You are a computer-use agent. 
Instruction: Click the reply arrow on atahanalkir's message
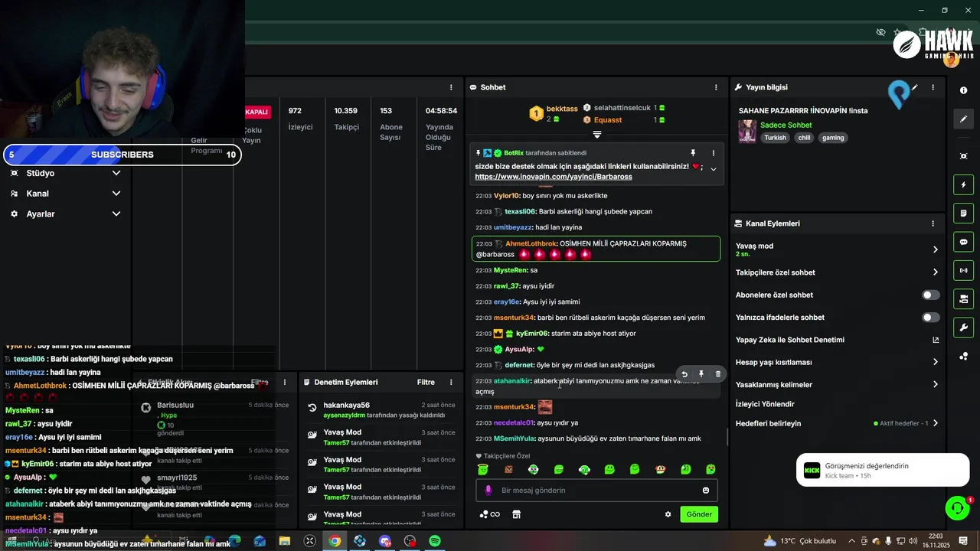pos(684,374)
